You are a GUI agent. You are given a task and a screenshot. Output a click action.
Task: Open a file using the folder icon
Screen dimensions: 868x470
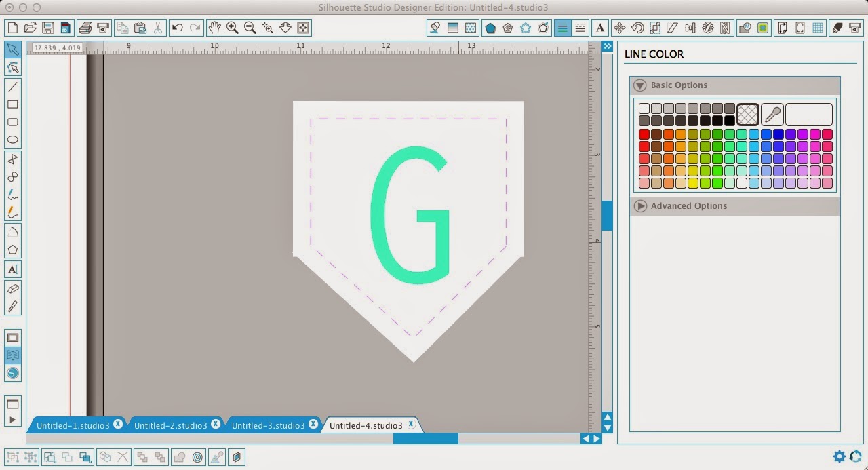(30, 28)
